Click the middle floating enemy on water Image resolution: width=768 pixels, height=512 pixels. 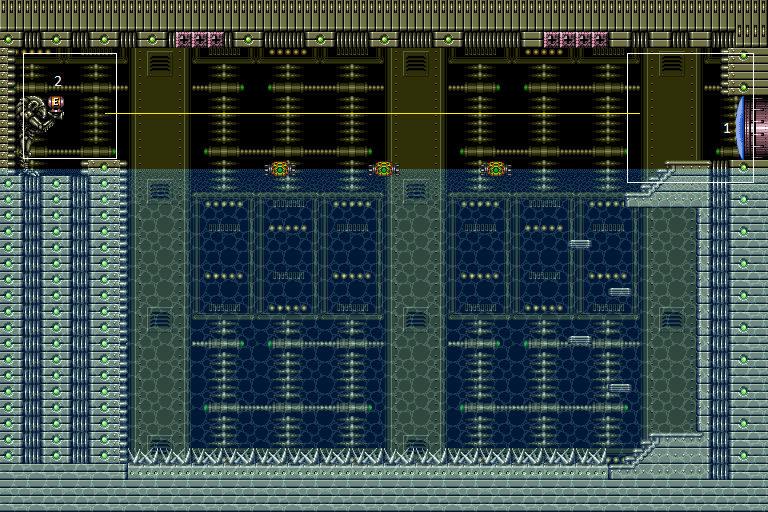383,169
